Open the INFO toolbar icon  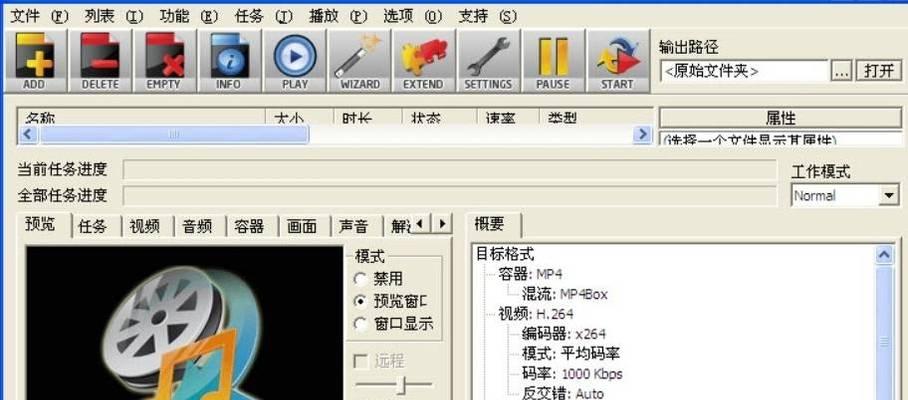[x=229, y=61]
